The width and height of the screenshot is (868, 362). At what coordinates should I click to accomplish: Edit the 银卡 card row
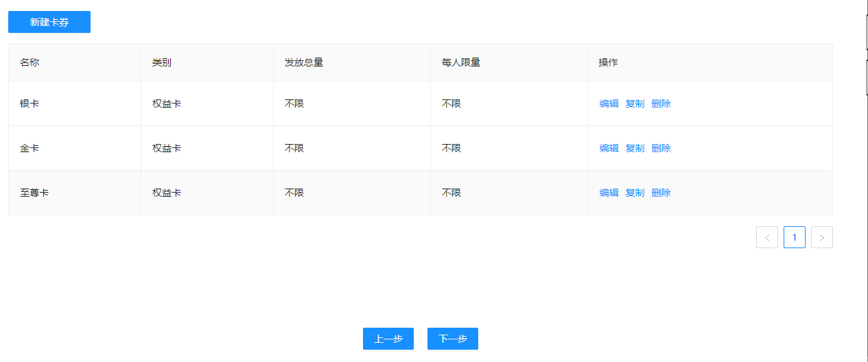pos(609,104)
